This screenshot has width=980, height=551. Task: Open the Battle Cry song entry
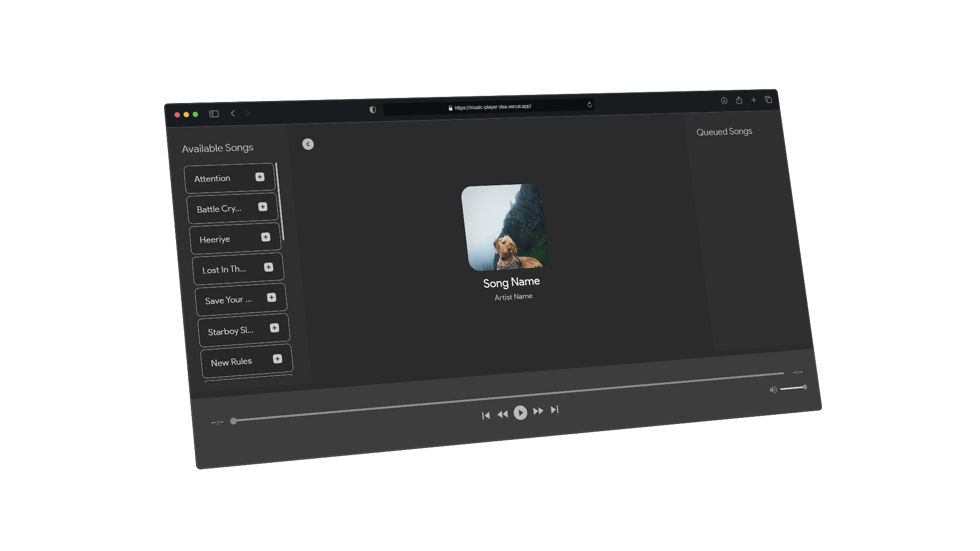(x=219, y=209)
